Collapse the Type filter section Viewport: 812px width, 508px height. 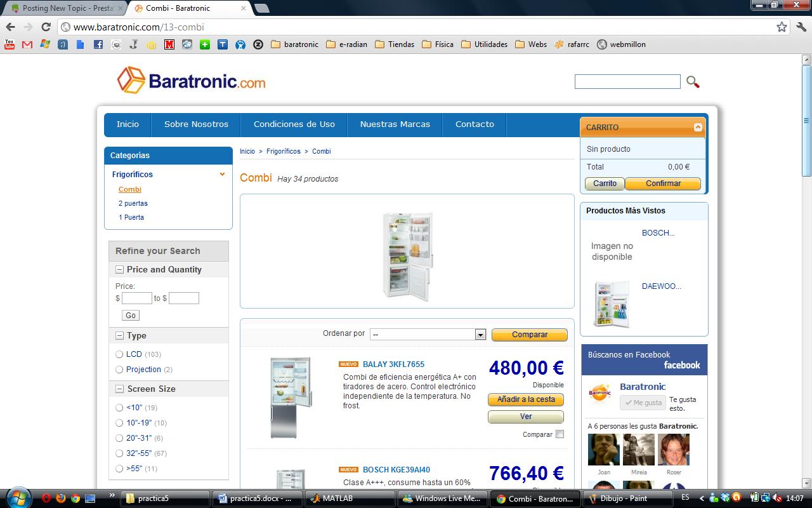119,336
